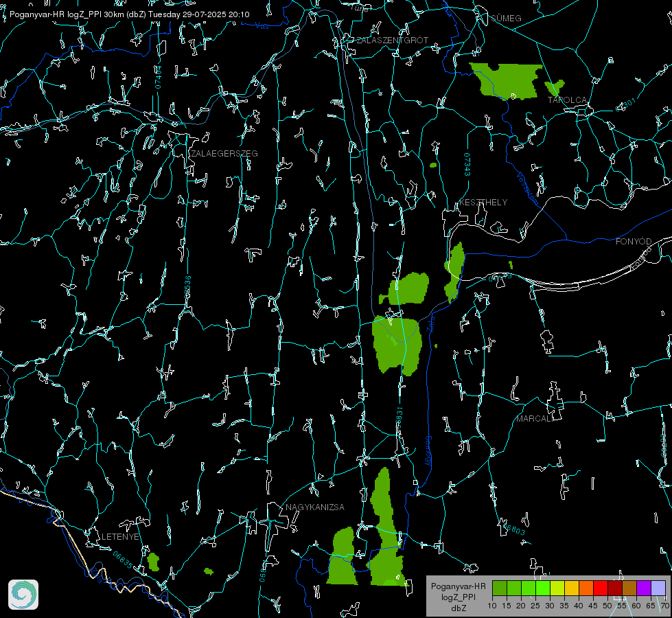Pick the 50-55 dBZ dark red swatch
The height and width of the screenshot is (618, 672).
[615, 588]
